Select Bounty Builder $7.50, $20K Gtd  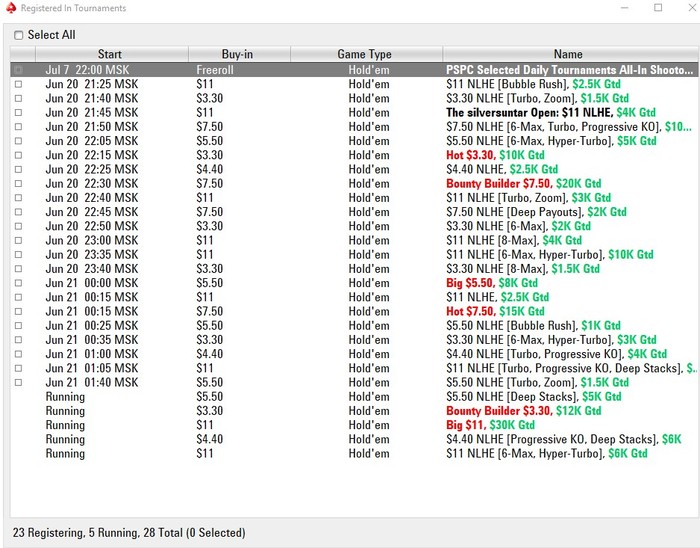[354, 183]
